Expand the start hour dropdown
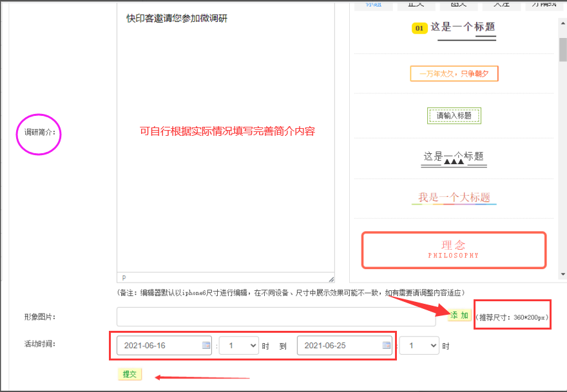 click(239, 346)
